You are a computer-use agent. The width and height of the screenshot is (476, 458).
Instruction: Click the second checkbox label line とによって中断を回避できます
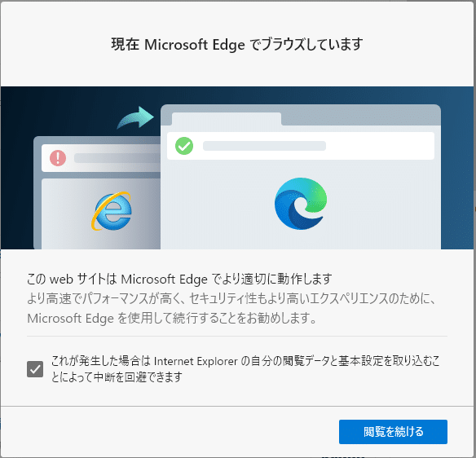(117, 377)
